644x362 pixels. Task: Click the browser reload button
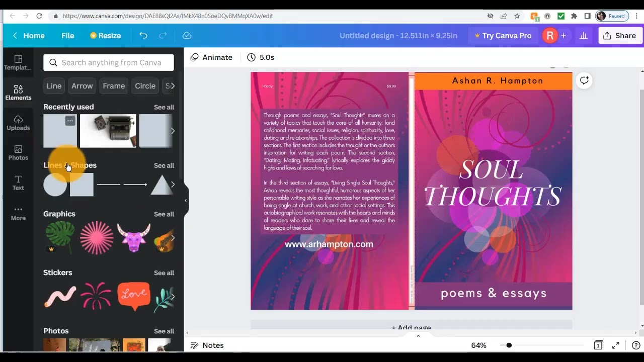coord(39,16)
